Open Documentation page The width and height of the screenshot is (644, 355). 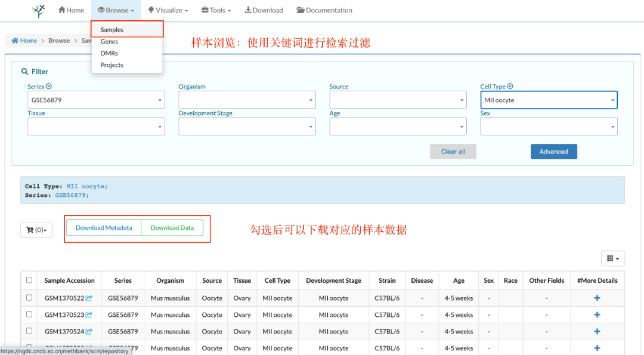(x=324, y=10)
